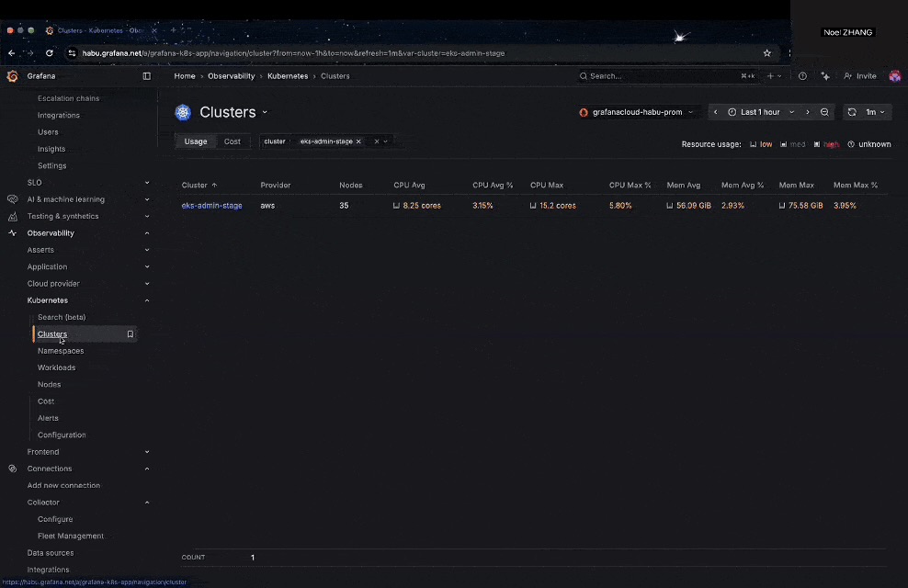The height and width of the screenshot is (588, 908).
Task: Go to Kubernetes breadcrumb link
Action: pos(288,76)
